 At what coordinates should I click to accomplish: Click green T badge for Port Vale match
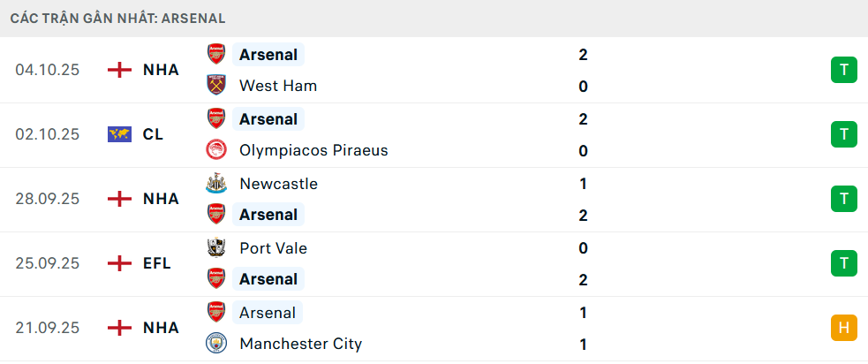[843, 263]
